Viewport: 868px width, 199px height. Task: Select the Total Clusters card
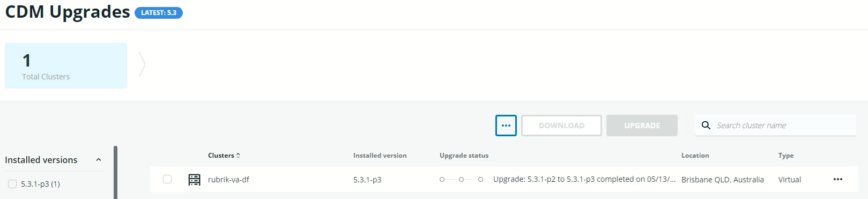[66, 65]
